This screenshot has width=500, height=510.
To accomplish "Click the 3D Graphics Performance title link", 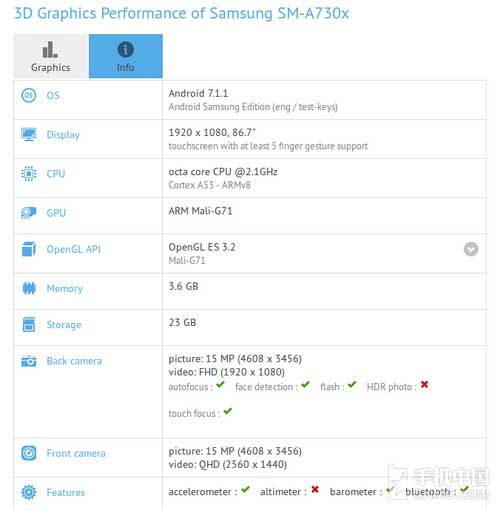I will [181, 13].
